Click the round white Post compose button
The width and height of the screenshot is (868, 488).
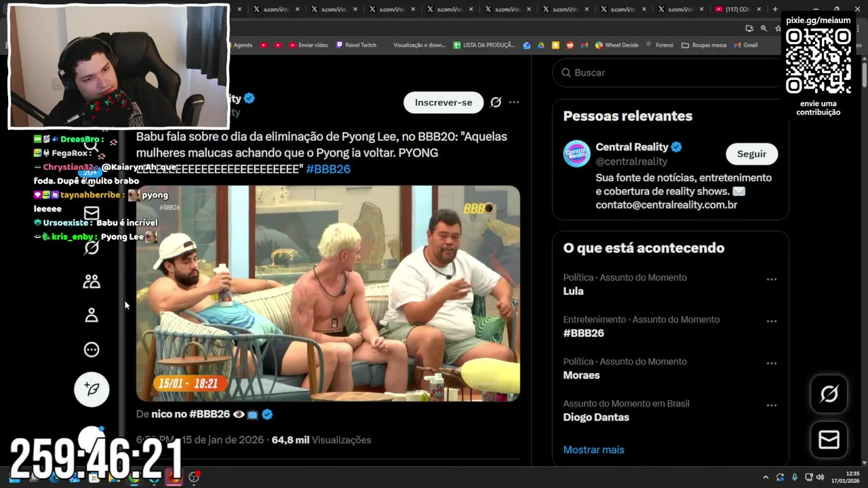tap(92, 389)
